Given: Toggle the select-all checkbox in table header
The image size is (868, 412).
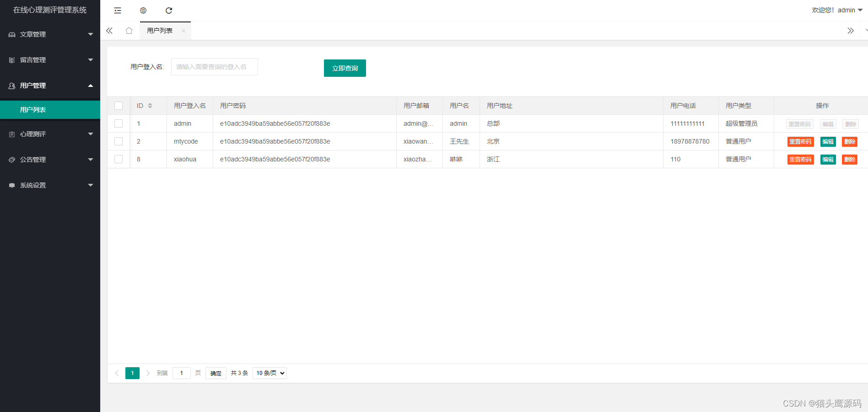Looking at the screenshot, I should click(x=119, y=106).
